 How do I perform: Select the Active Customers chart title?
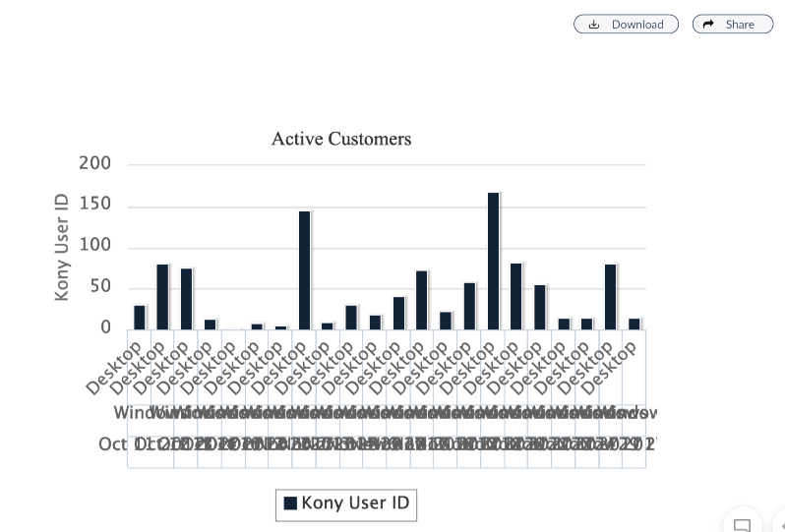click(x=341, y=139)
